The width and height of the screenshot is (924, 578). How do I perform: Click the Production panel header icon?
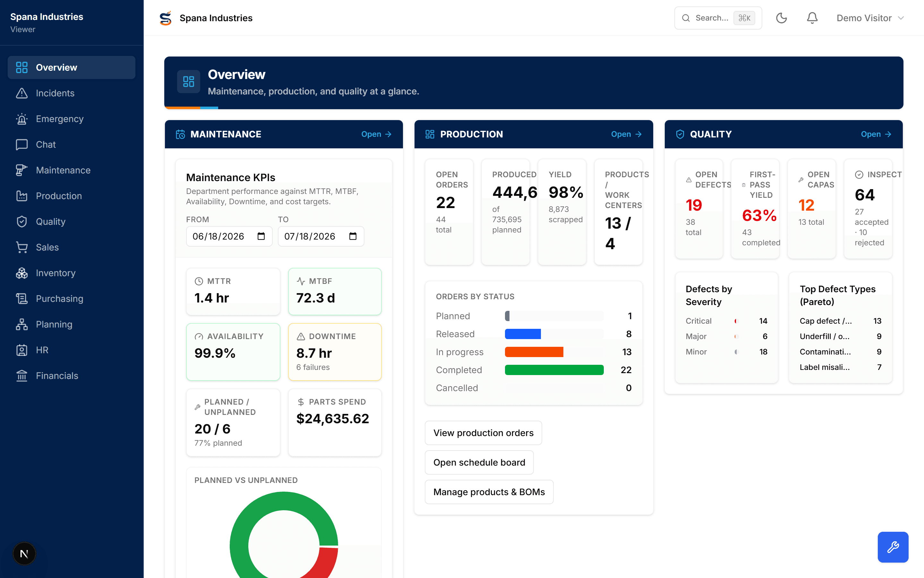(430, 134)
